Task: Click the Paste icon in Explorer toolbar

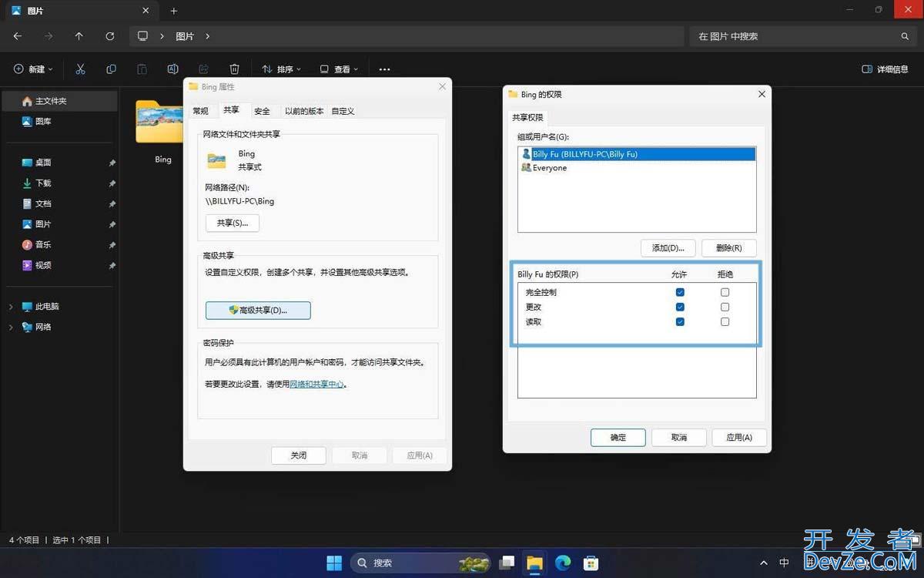Action: click(142, 69)
